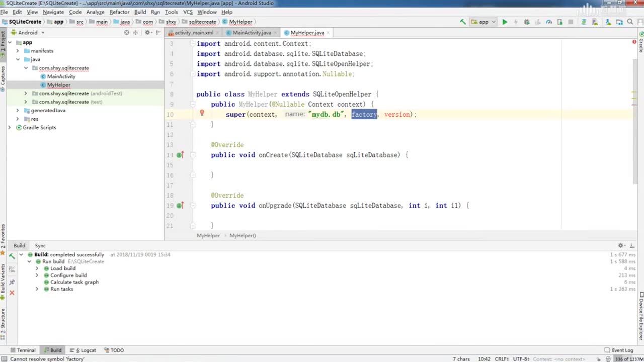Collapse the com.shxy.sqlitecreate main package

pyautogui.click(x=26, y=68)
